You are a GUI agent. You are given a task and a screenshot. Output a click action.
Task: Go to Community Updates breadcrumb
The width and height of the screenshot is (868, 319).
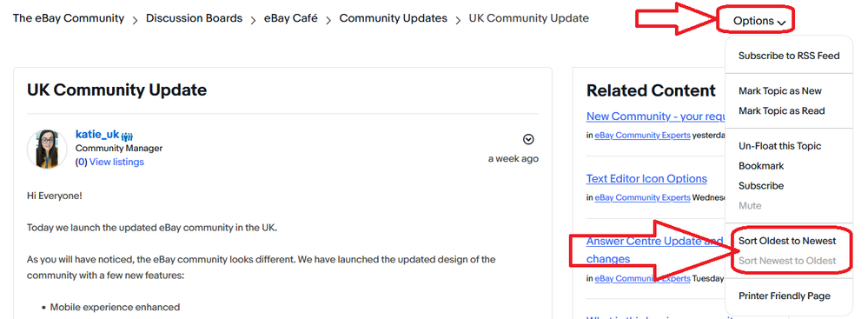(393, 18)
